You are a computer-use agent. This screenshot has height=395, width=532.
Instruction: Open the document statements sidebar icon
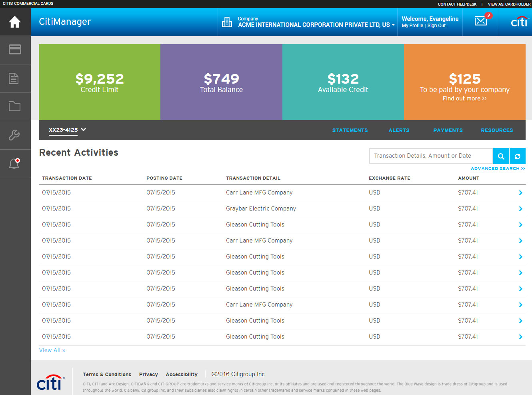click(x=14, y=78)
